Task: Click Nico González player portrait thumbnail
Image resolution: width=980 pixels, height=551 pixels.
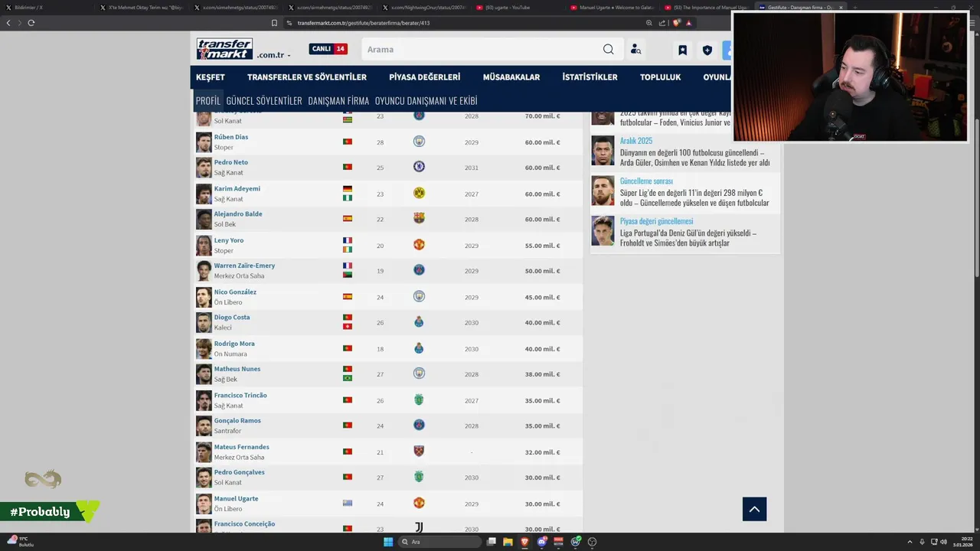Action: click(204, 297)
